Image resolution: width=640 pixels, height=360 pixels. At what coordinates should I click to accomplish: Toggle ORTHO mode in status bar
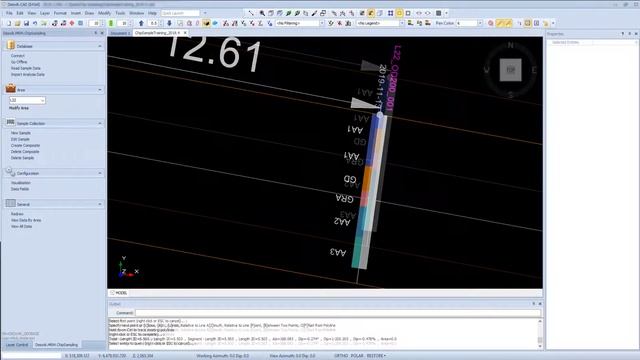click(x=341, y=356)
